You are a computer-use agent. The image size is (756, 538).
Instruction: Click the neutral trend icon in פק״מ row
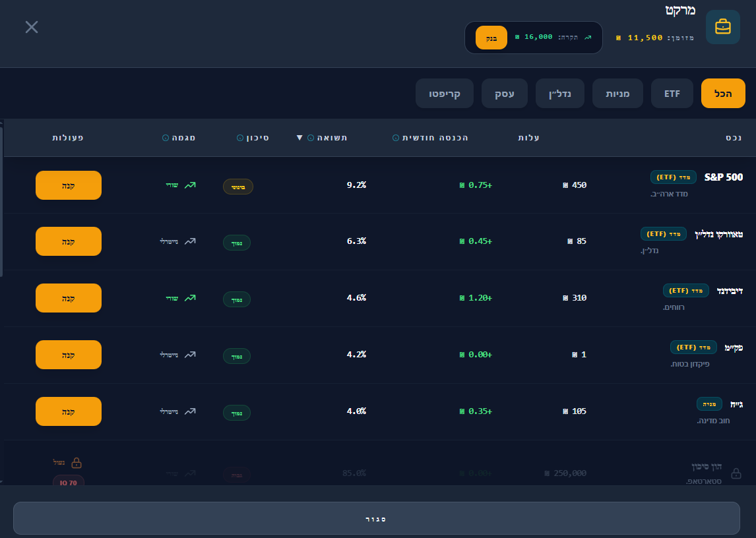click(x=190, y=355)
